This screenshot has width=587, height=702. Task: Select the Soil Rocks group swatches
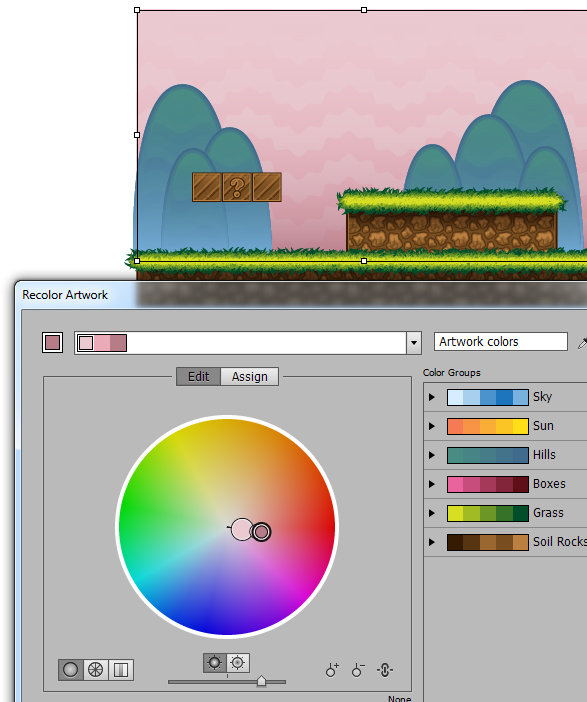coord(488,542)
